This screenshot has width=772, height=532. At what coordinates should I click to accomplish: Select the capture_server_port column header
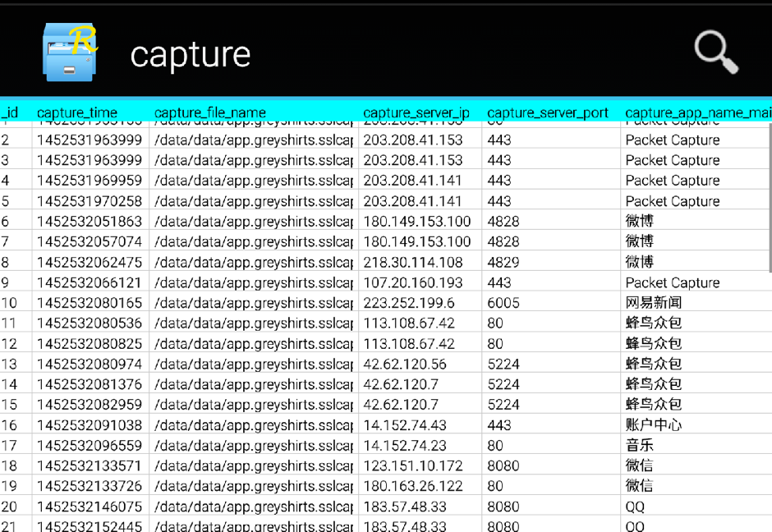(x=548, y=112)
